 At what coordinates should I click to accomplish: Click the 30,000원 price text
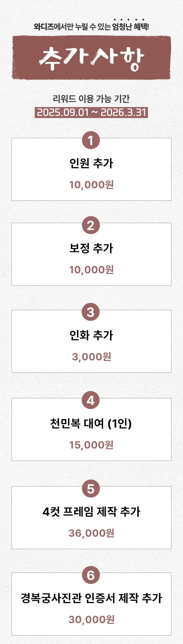coord(91,620)
